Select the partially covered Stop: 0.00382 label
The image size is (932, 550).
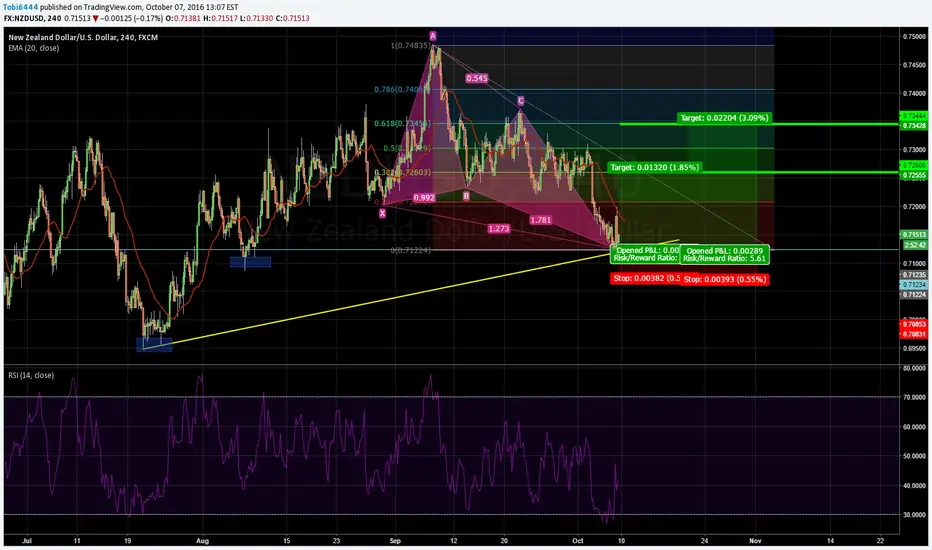[x=646, y=278]
